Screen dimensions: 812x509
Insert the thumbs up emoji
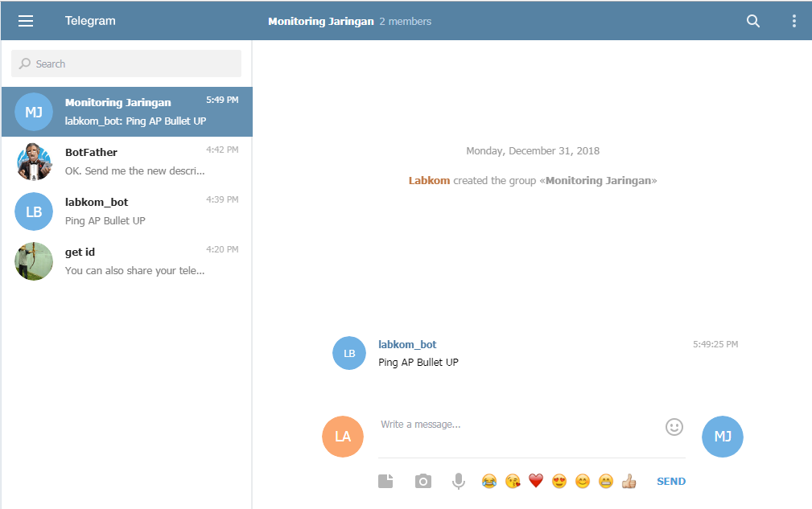point(629,481)
